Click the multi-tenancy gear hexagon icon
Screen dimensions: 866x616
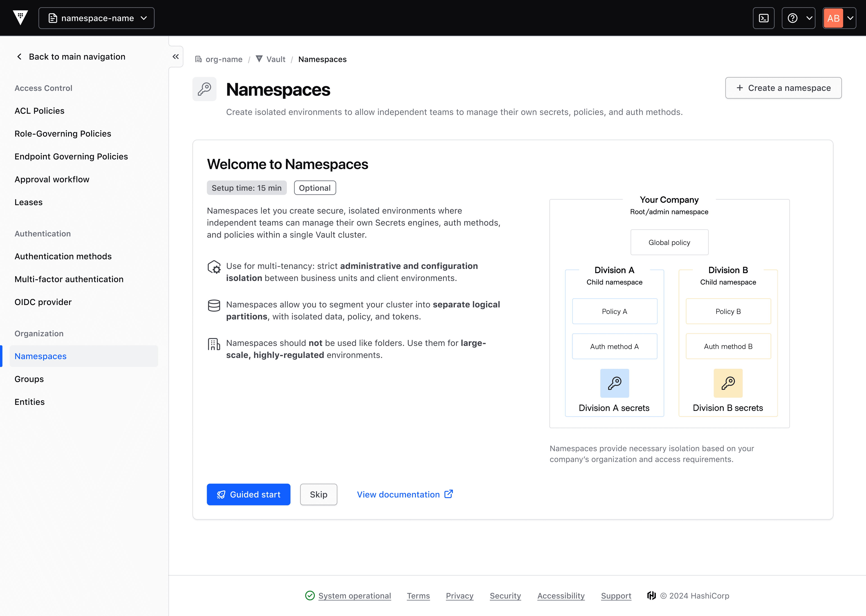click(x=214, y=267)
